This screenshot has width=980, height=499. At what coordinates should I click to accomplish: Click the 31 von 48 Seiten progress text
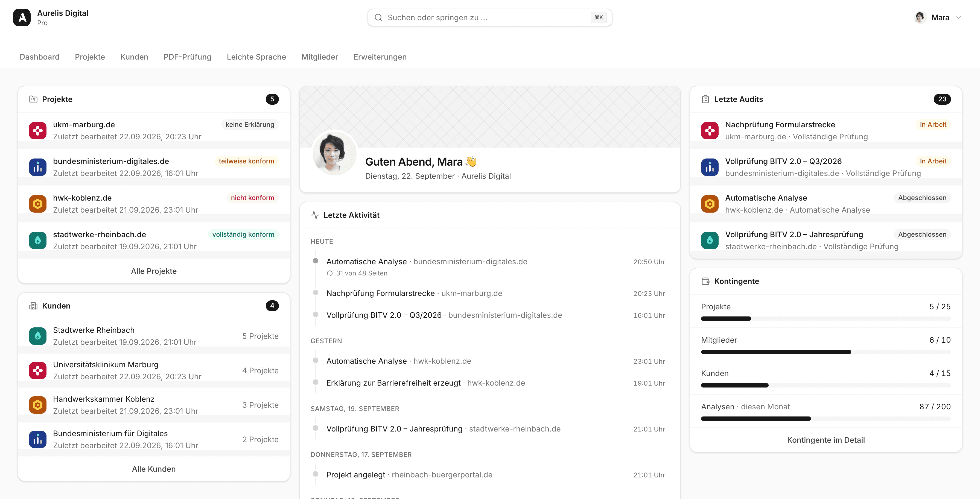click(x=362, y=273)
